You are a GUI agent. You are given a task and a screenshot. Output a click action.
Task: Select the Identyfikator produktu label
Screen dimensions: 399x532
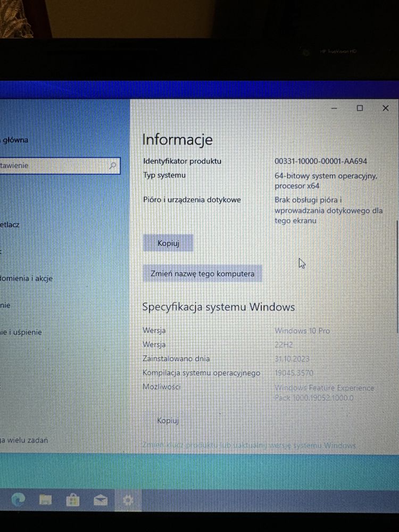click(x=182, y=161)
